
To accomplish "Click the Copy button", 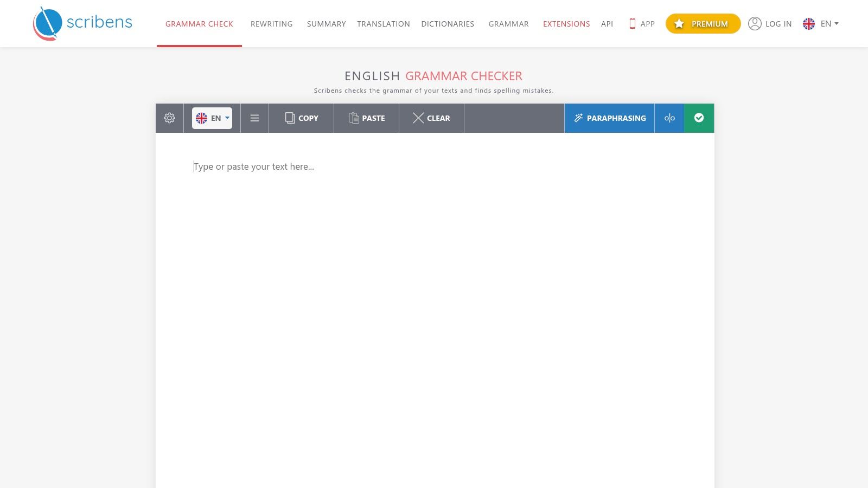I will click(x=302, y=118).
